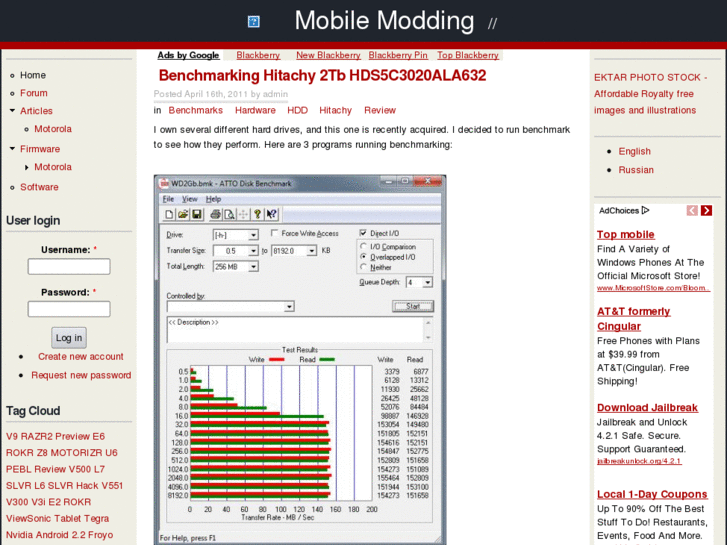Open the Software navigation link
Screen dimensions: 727x545
click(39, 187)
